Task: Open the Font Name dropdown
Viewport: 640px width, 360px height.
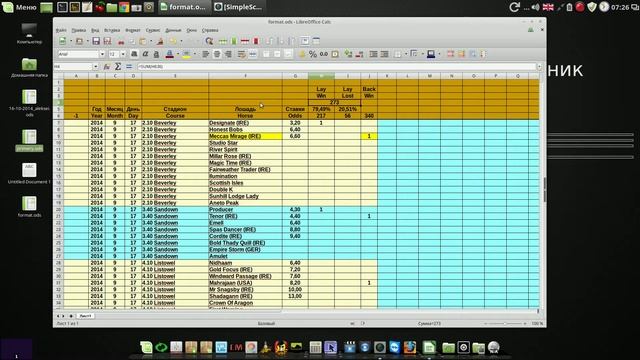Action: (102, 54)
